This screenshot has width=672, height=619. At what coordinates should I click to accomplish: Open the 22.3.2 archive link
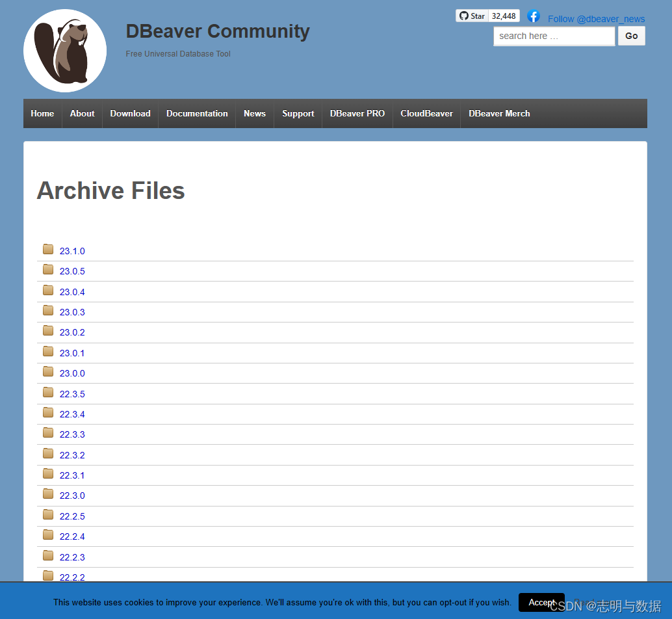click(72, 455)
